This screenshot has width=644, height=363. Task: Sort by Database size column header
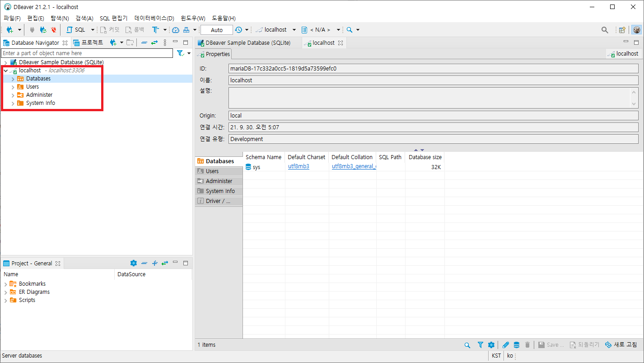425,157
